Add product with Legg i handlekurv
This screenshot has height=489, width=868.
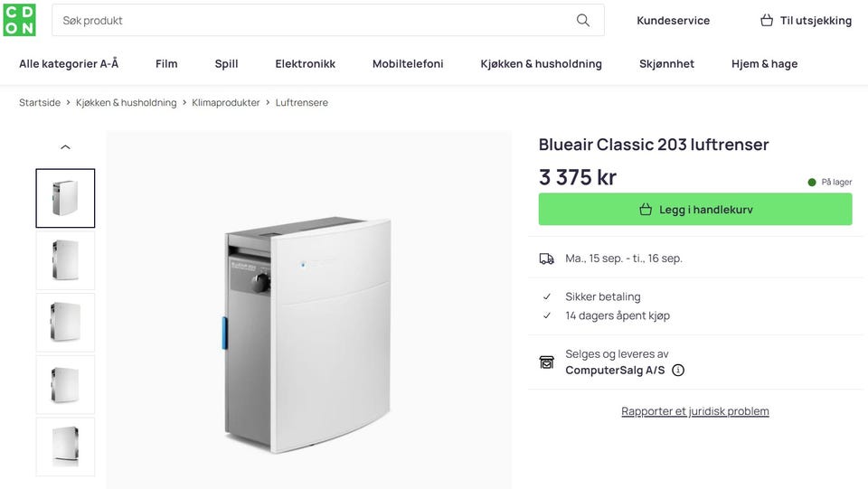click(x=695, y=210)
